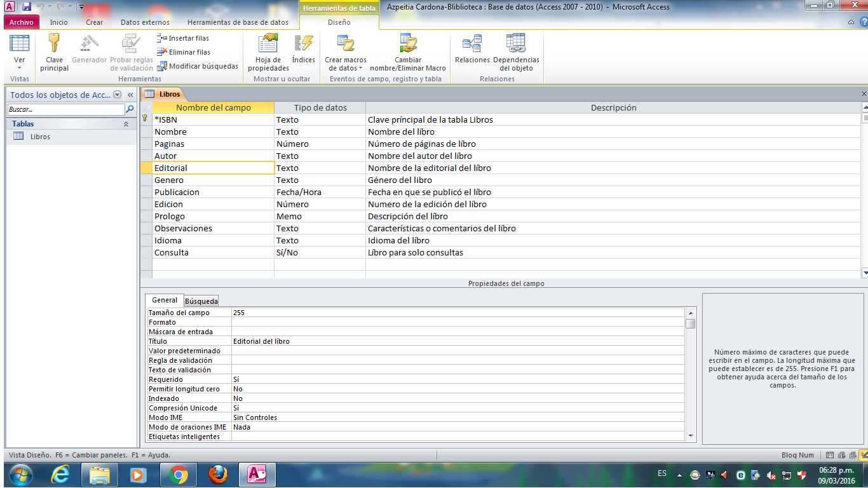This screenshot has height=488, width=868.
Task: Open the Archivo menu tab
Action: tap(21, 22)
